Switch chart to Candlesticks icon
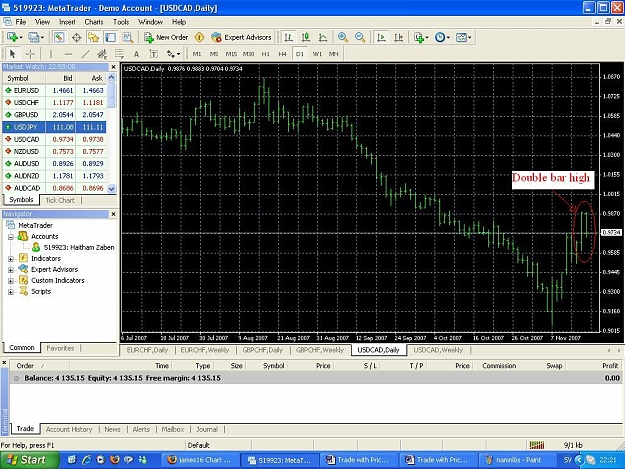 306,37
